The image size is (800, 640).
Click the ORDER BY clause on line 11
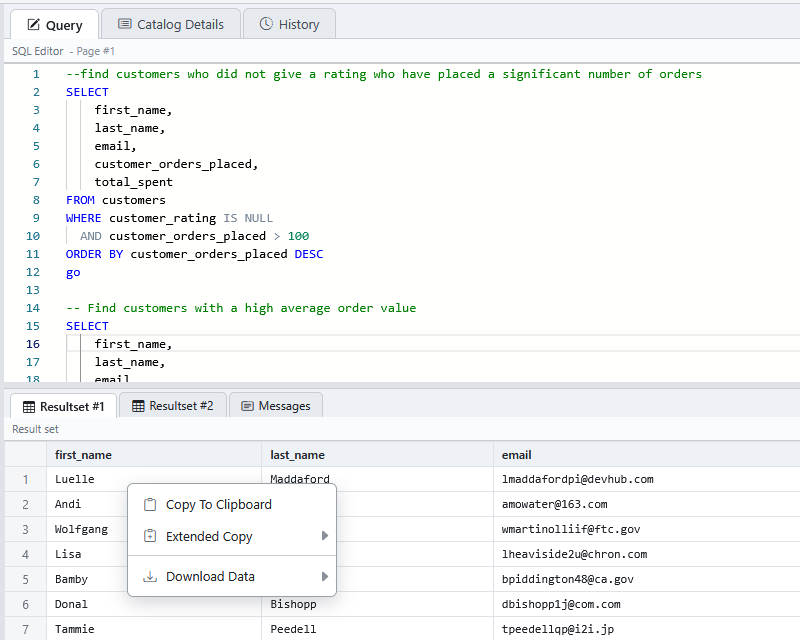[194, 254]
